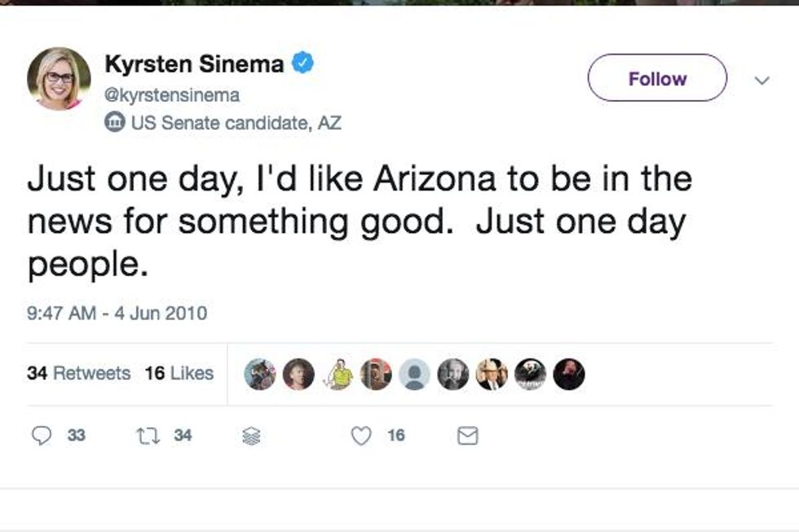This screenshot has width=799, height=532.
Task: Click the @kyrstensinema handle
Action: tap(172, 95)
